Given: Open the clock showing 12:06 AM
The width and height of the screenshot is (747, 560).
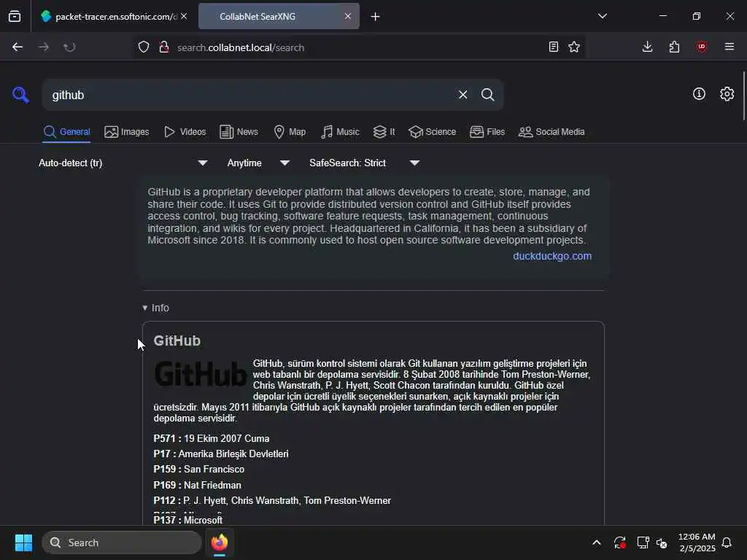Looking at the screenshot, I should click(x=697, y=542).
